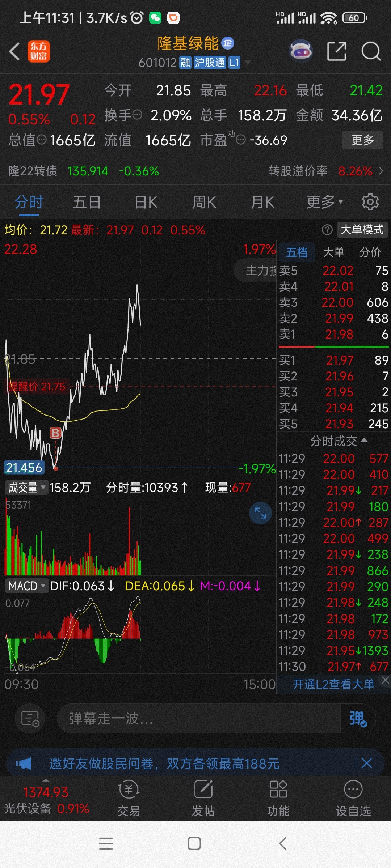Open 转股溢价率 convertible bond chevron
Viewport: 391px width, 868px height.
(381, 171)
